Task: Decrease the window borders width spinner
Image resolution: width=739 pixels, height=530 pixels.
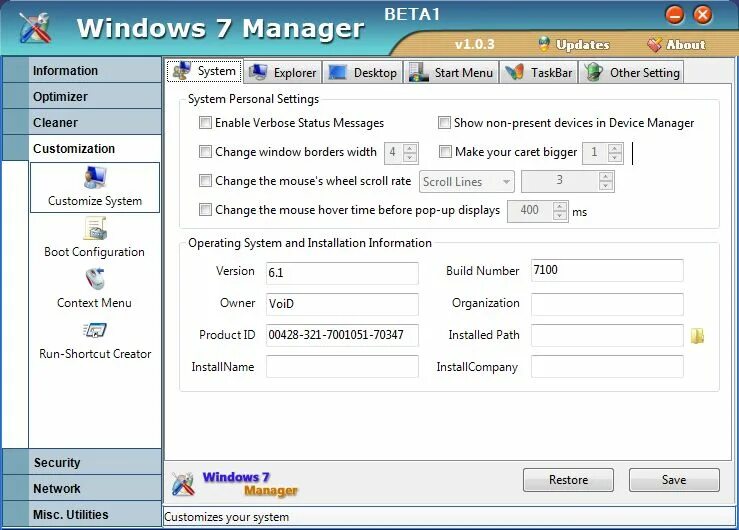Action: click(x=410, y=158)
